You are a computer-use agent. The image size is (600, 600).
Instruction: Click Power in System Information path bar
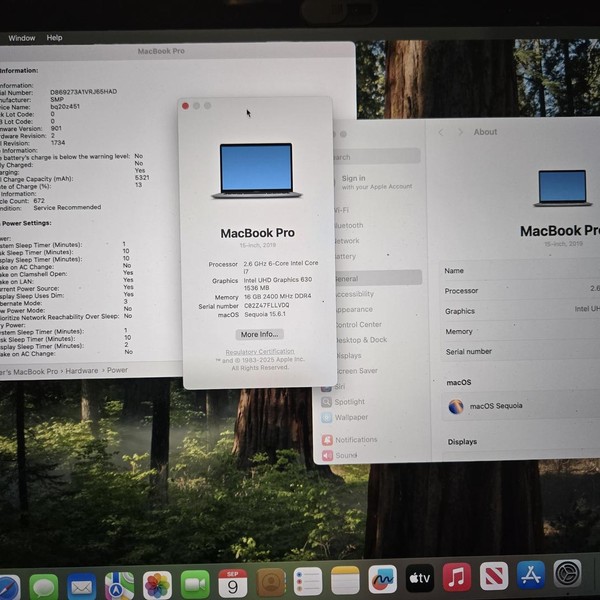[x=117, y=370]
